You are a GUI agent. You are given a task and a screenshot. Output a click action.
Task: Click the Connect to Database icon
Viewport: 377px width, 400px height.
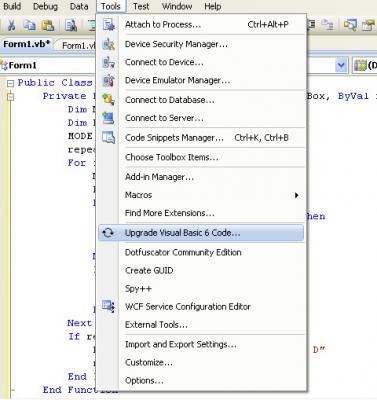[x=109, y=100]
